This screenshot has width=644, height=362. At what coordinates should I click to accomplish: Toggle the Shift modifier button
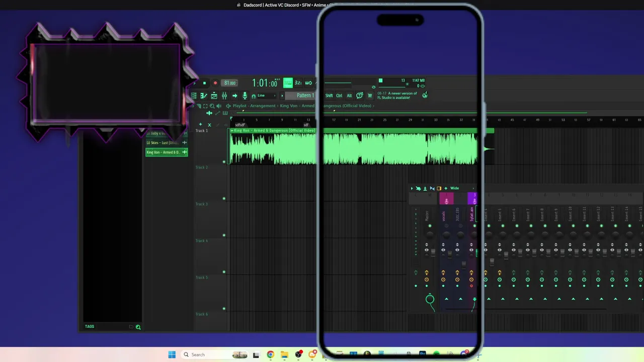[329, 96]
